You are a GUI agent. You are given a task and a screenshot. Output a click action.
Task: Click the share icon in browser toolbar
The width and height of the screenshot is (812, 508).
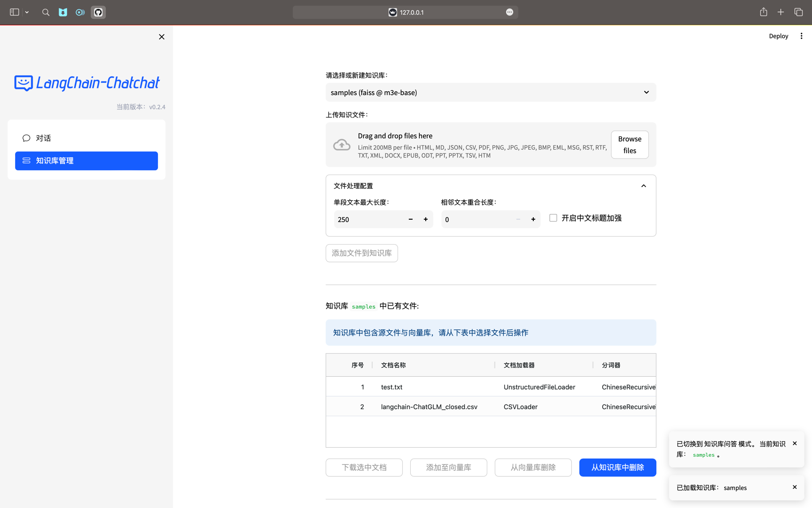[764, 12]
